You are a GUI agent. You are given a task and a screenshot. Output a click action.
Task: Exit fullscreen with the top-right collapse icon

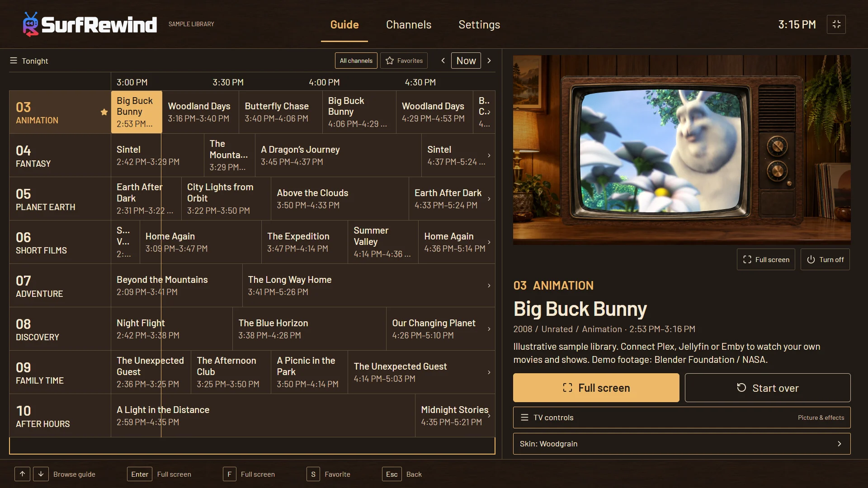(836, 24)
